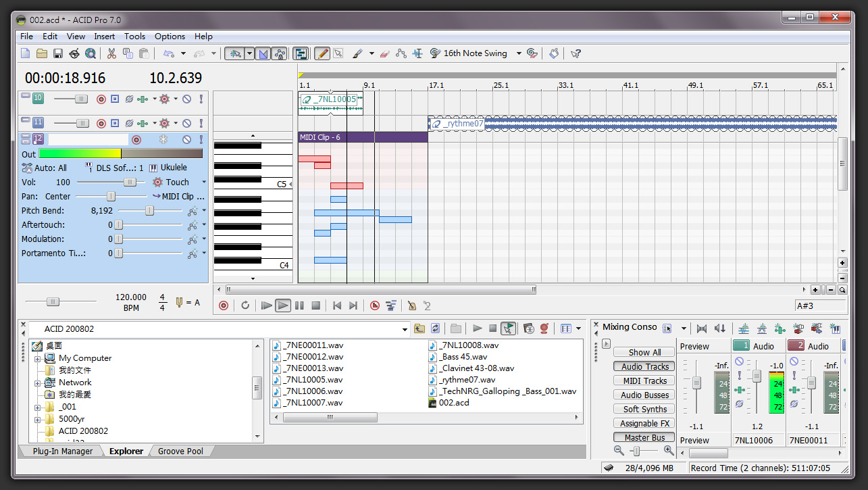Click Insert Audio Track icon in Mixing Console
The image size is (868, 490).
click(x=744, y=328)
